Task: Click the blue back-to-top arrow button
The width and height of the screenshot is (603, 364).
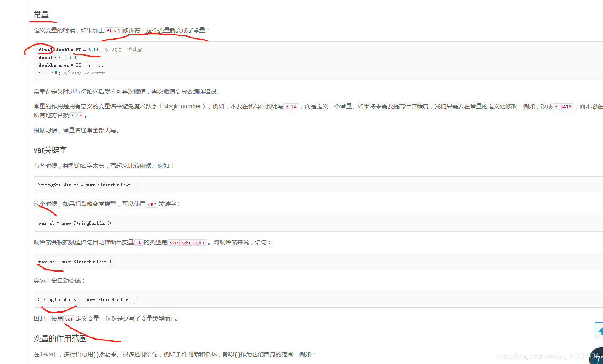Action: pyautogui.click(x=599, y=331)
